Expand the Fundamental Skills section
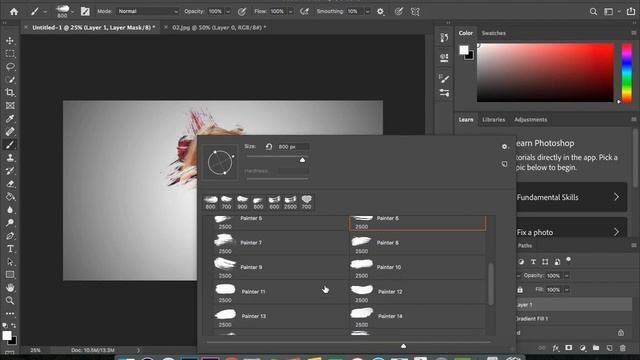Viewport: 640px width, 360px height. click(x=571, y=197)
